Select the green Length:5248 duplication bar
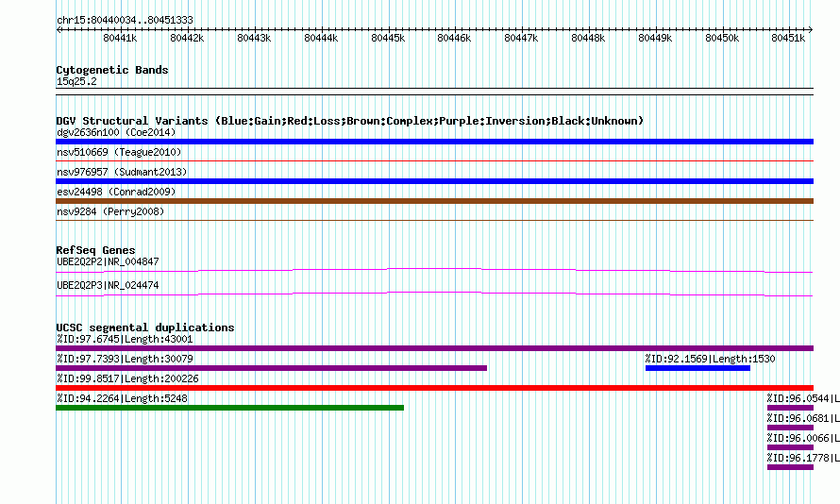 pyautogui.click(x=230, y=408)
